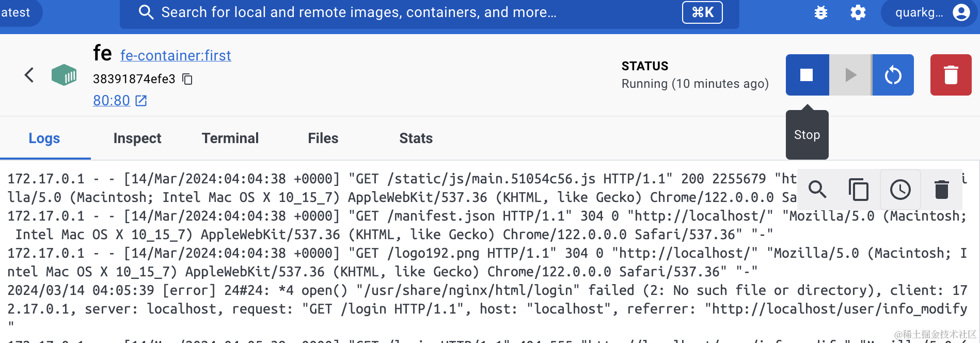Open the Terminal tab

(x=230, y=138)
